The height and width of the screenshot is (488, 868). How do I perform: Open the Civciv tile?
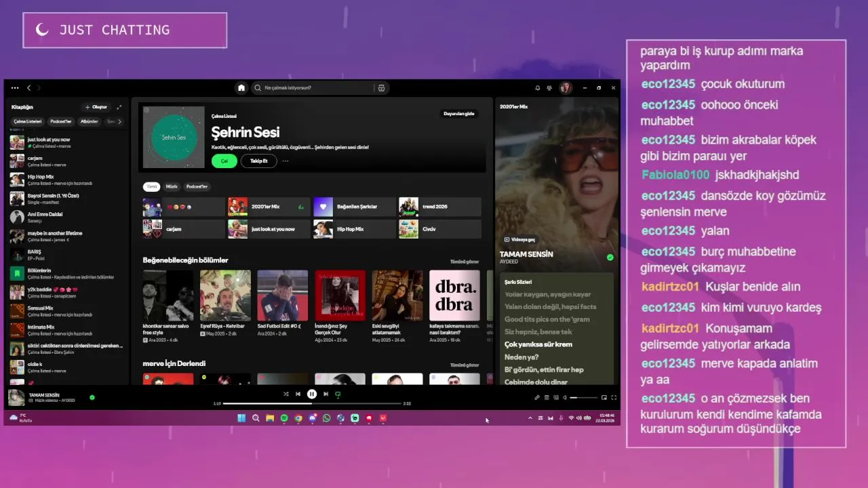click(x=440, y=229)
